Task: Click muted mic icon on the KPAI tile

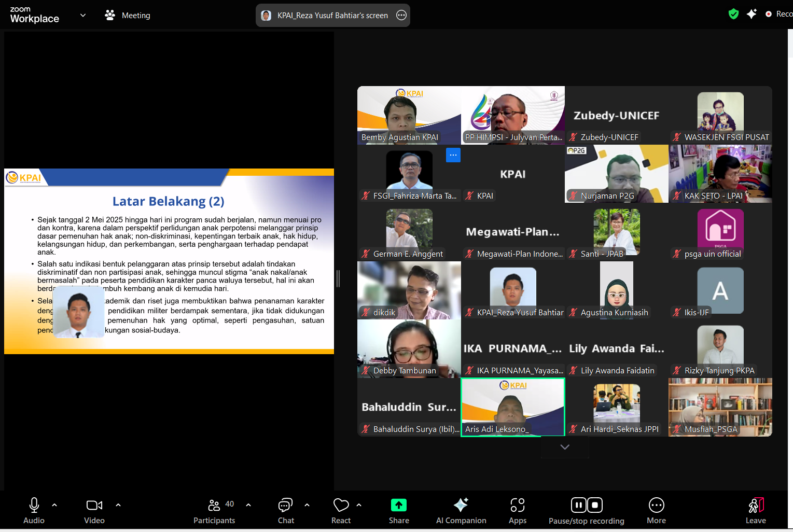Action: pos(469,196)
